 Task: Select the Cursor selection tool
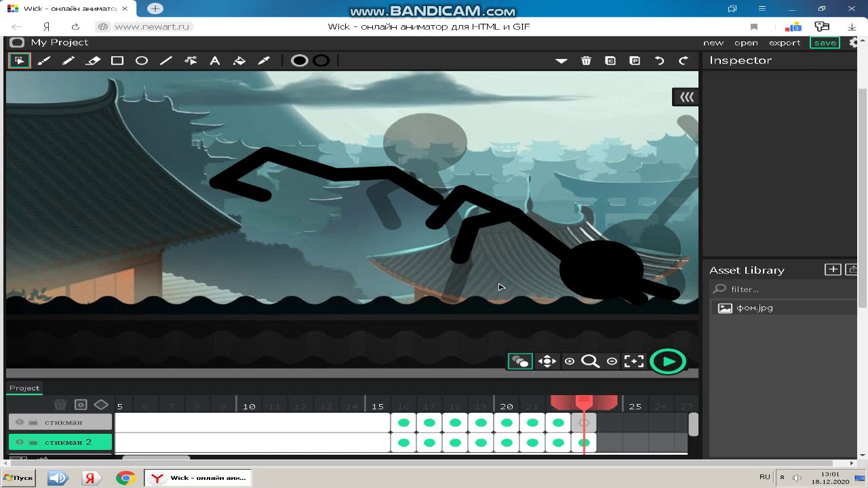(x=20, y=60)
